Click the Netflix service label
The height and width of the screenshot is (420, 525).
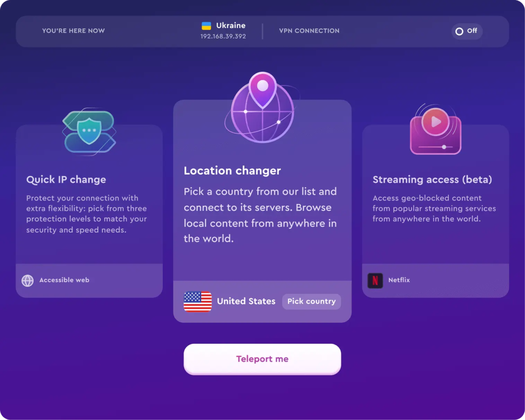pos(399,280)
